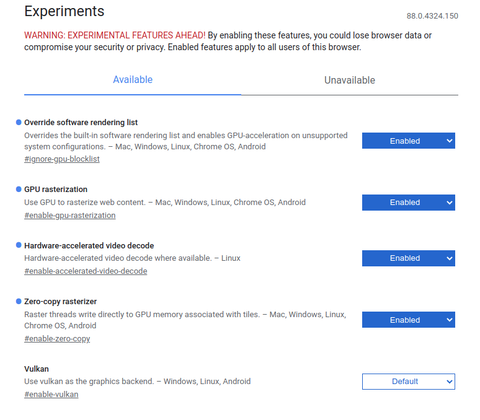
Task: Follow the #enable-gpu-rasterization link
Action: 70,215
